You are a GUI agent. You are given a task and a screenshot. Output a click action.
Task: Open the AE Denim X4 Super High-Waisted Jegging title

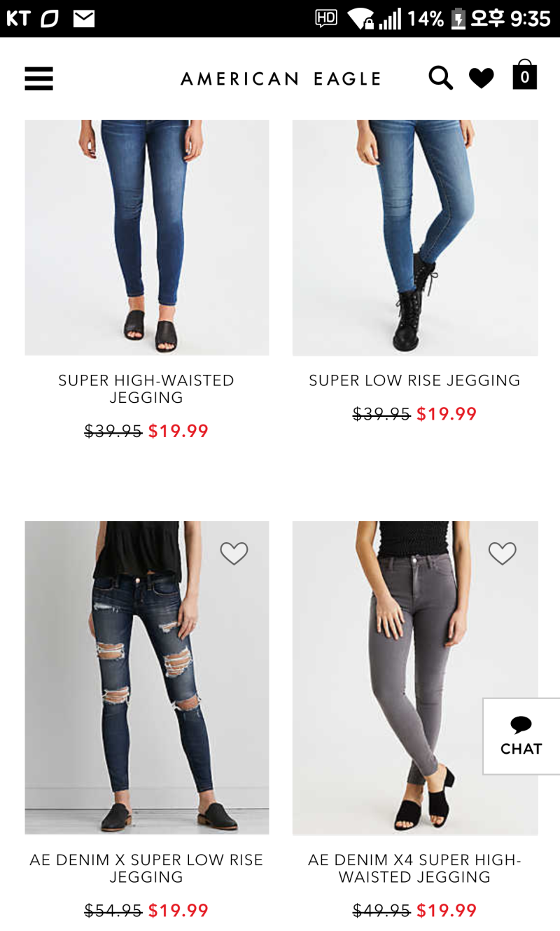414,868
